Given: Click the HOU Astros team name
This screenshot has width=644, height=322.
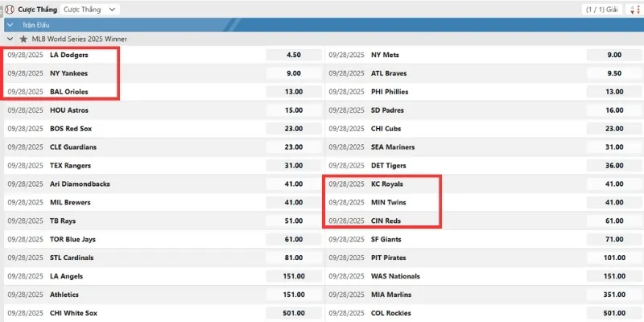Looking at the screenshot, I should coord(69,110).
